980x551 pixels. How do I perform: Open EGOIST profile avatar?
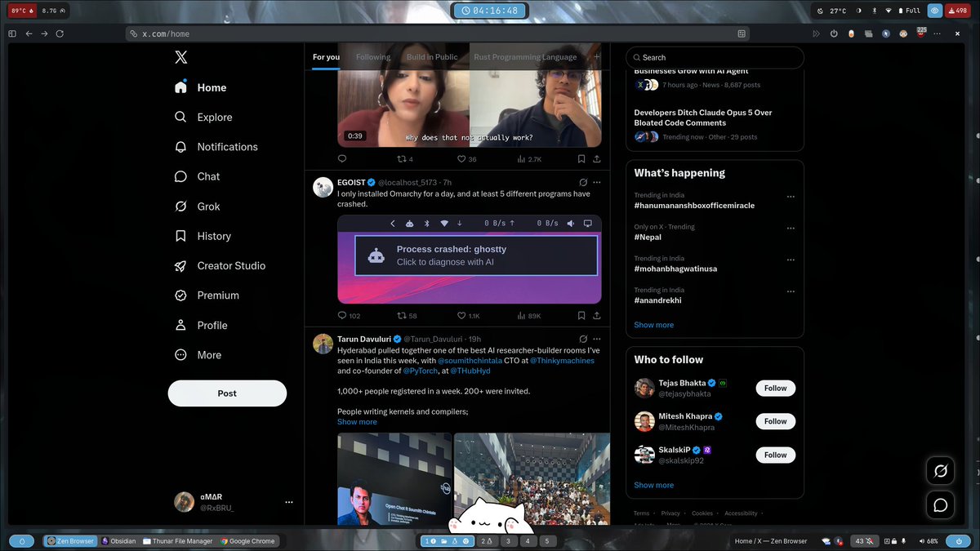pyautogui.click(x=323, y=187)
